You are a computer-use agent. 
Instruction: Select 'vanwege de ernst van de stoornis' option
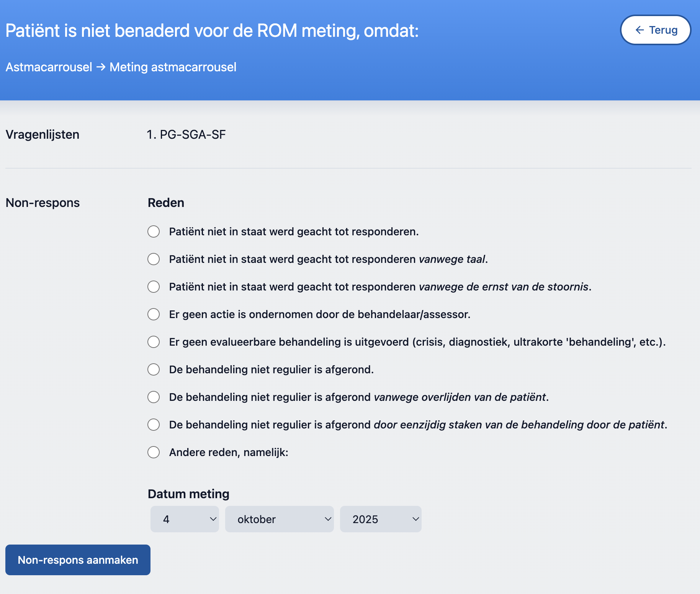154,287
